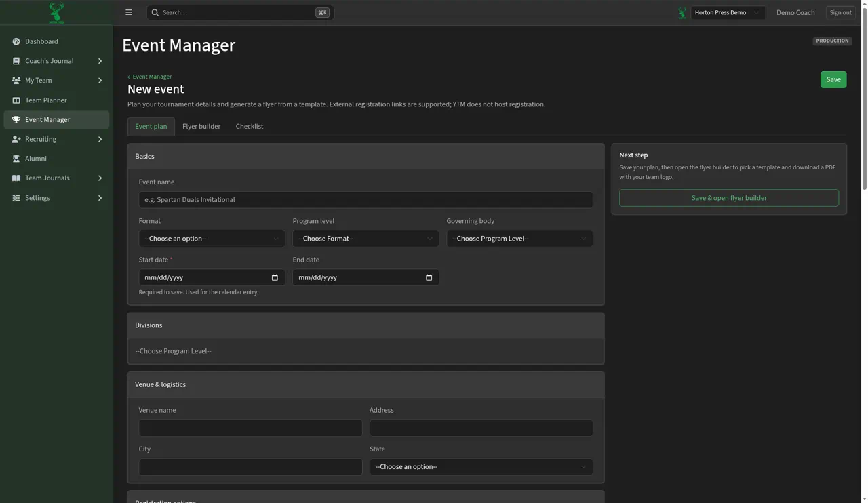Switch to the Flyer builder tab
This screenshot has height=503, width=868.
tap(201, 126)
